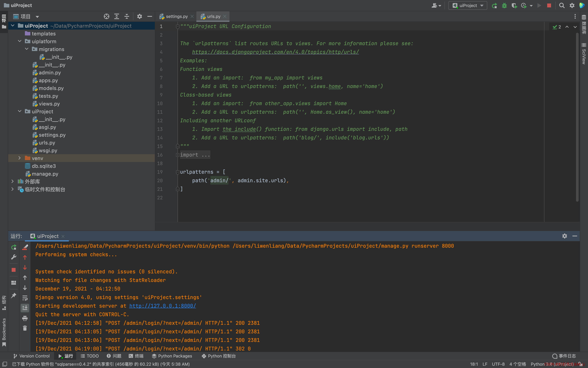This screenshot has width=588, height=368.
Task: Open models.py in the project tree
Action: tap(51, 88)
